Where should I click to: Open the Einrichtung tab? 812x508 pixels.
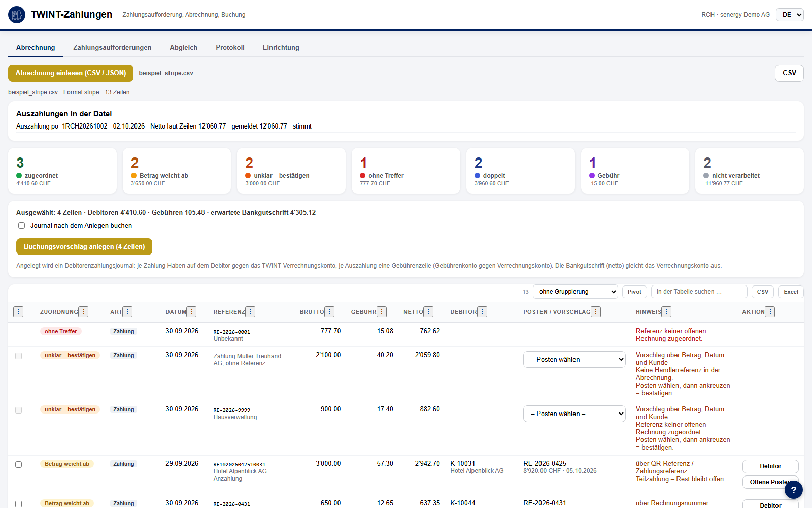(x=281, y=47)
